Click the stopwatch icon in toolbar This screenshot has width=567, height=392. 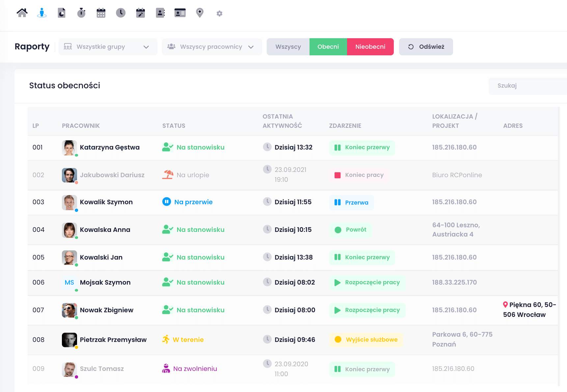(x=81, y=13)
